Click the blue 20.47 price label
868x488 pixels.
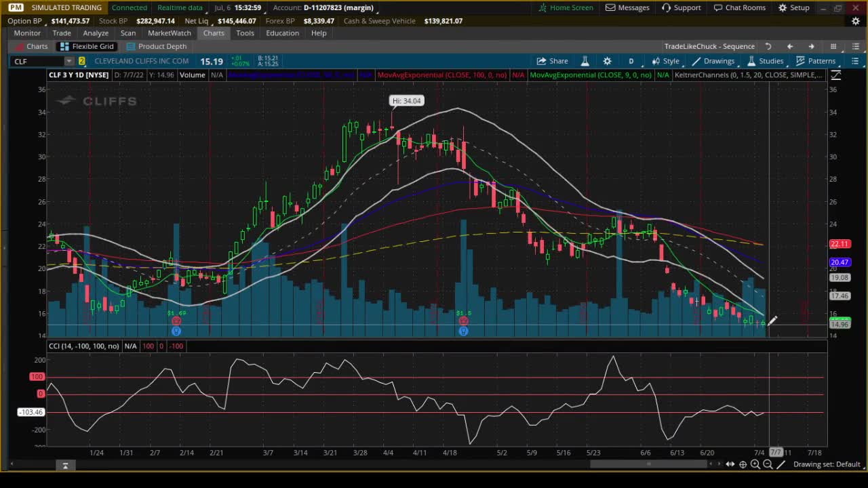click(840, 262)
